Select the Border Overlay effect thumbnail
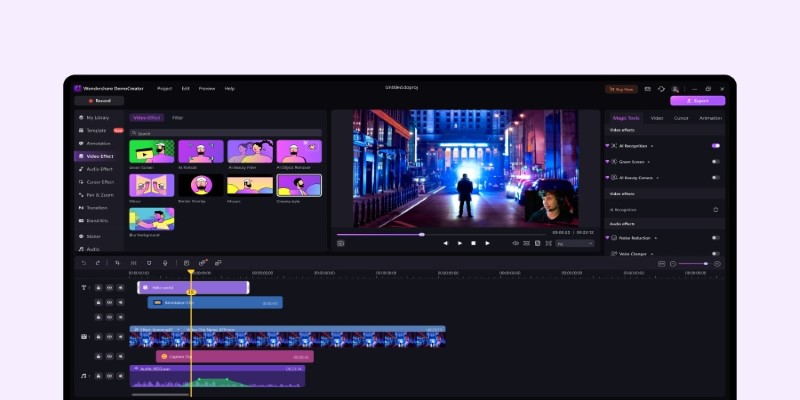 (x=199, y=185)
